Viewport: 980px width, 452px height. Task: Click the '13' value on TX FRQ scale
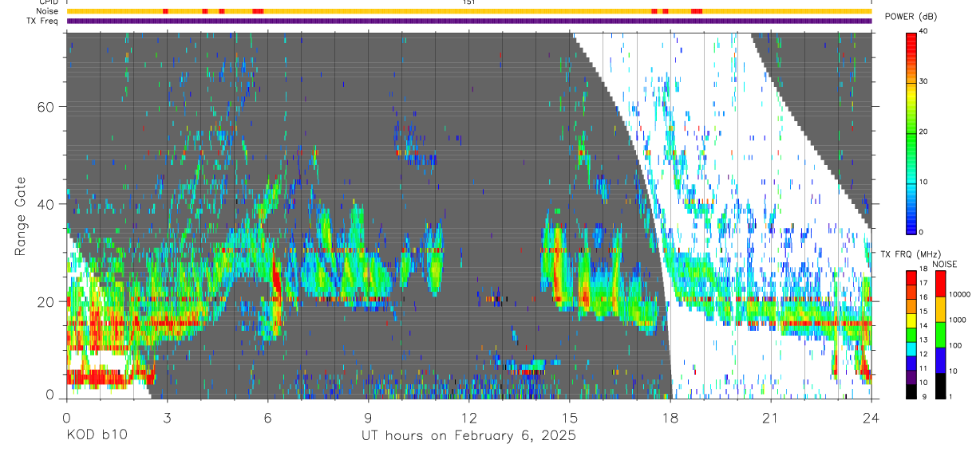pyautogui.click(x=923, y=340)
